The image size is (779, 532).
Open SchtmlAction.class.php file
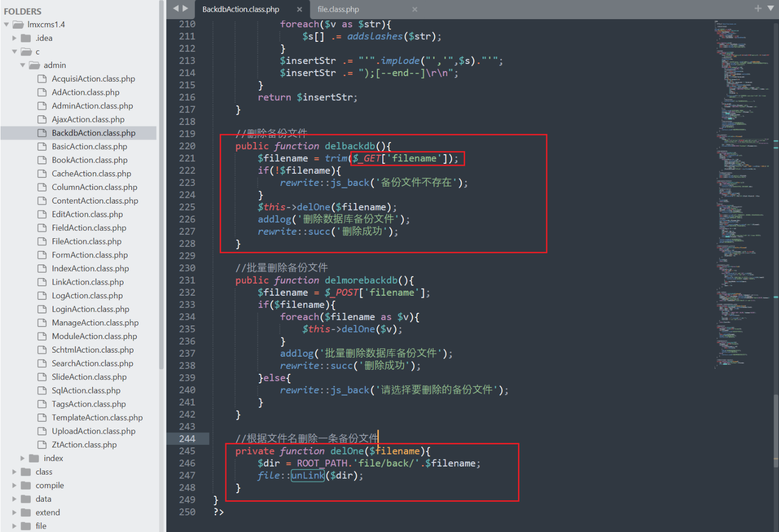tap(93, 351)
